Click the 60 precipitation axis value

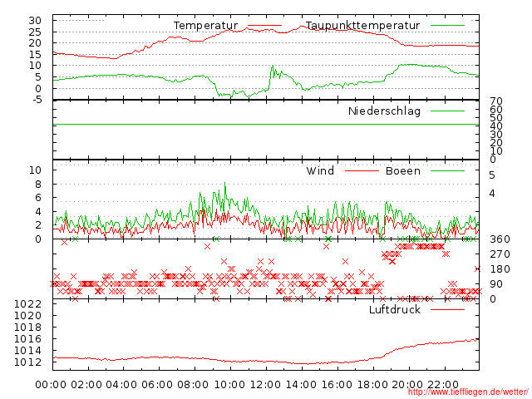[496, 109]
